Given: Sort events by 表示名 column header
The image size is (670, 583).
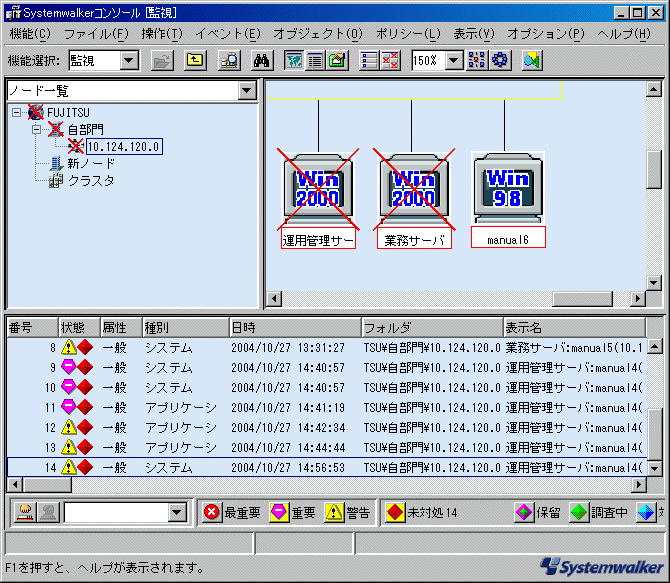Looking at the screenshot, I should tap(574, 327).
